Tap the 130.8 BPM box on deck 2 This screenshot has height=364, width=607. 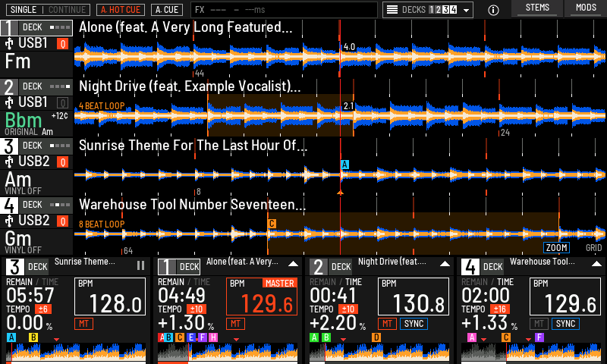coord(414,297)
